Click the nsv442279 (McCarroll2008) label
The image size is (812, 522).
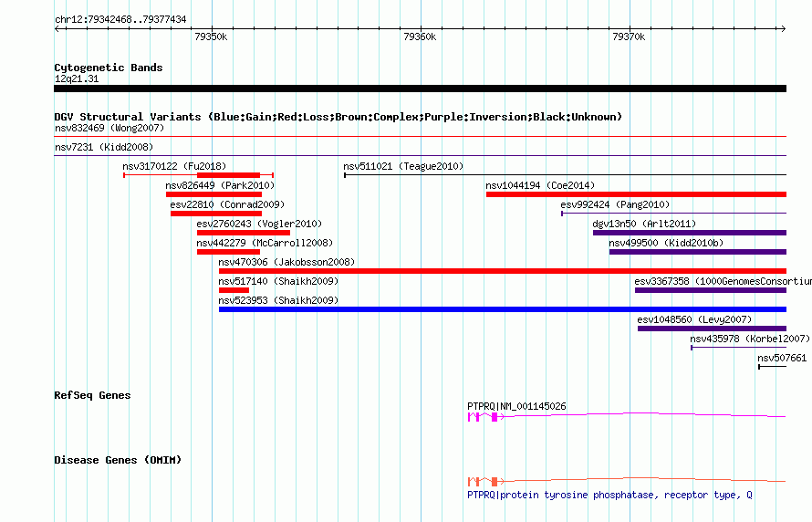coord(265,243)
